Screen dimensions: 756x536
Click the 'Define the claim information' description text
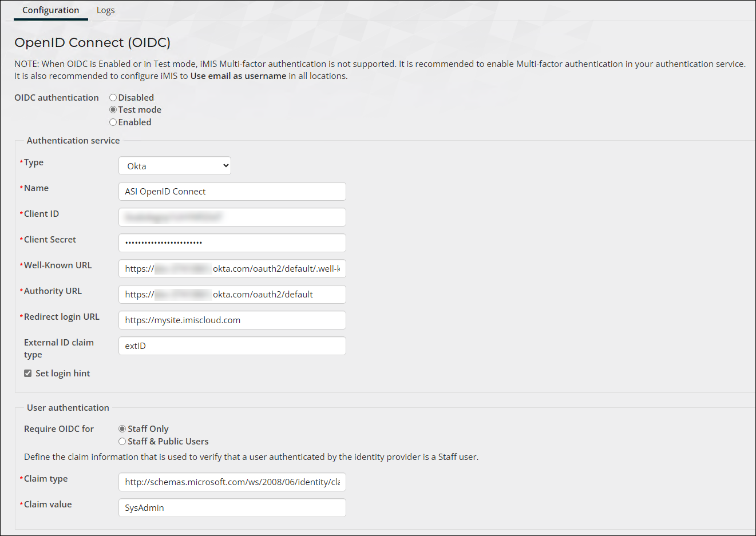click(251, 457)
